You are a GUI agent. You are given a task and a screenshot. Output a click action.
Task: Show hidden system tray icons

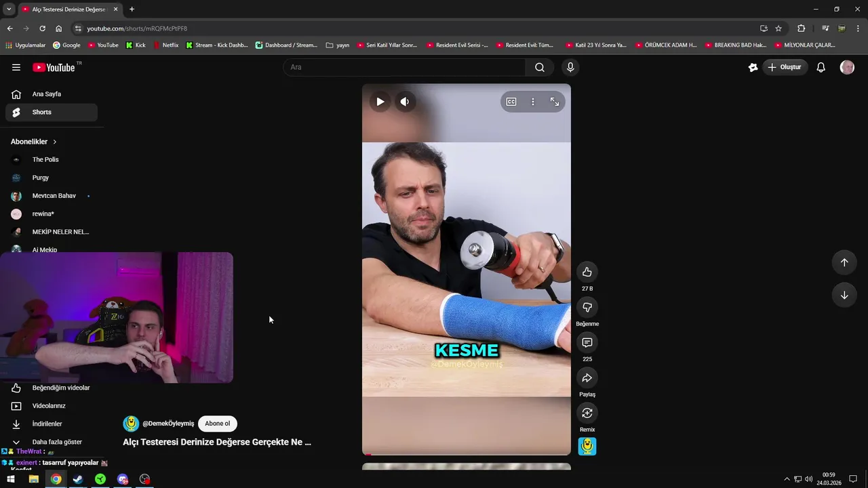point(787,479)
